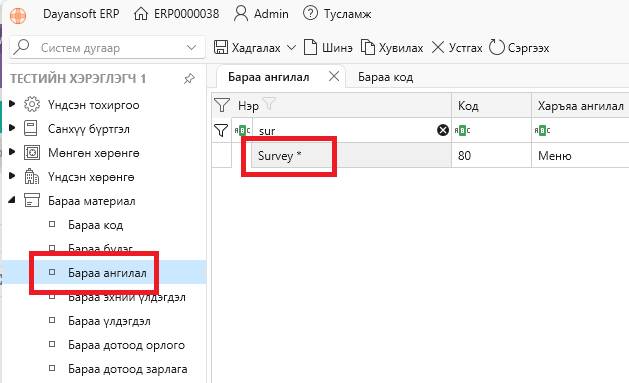Click the Санхүү бүртгэл book icon

click(x=31, y=128)
